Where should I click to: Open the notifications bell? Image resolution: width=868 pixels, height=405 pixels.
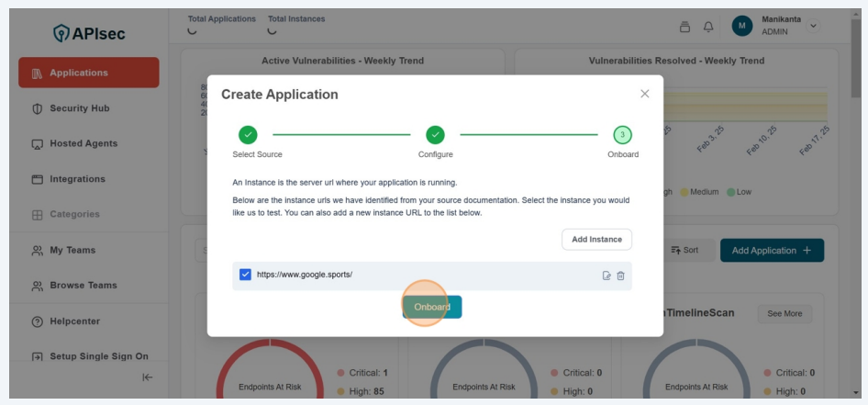click(x=708, y=27)
